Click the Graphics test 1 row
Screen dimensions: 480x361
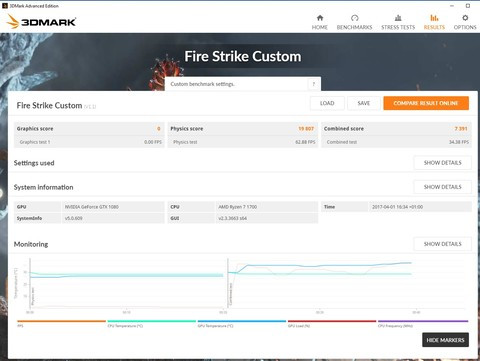(x=89, y=142)
